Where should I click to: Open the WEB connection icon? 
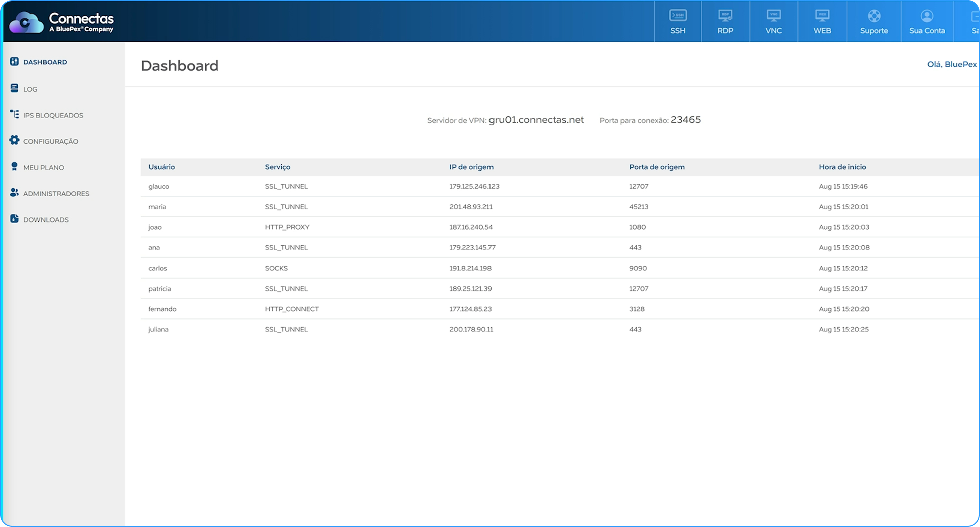822,16
